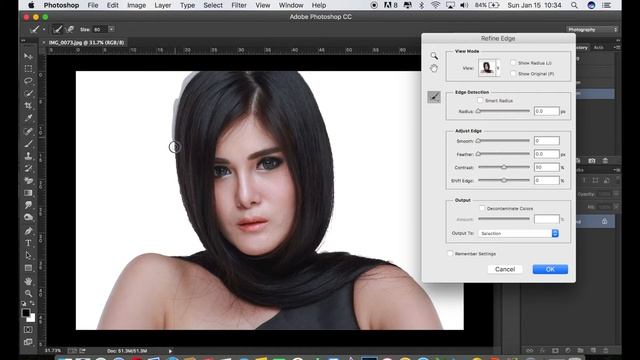
Task: Select the Move tool
Action: (x=28, y=56)
